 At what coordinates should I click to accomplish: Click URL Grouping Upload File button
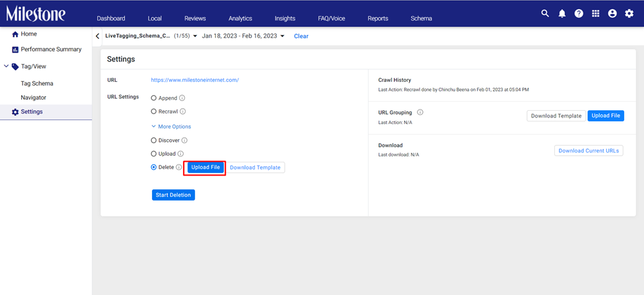pos(606,115)
